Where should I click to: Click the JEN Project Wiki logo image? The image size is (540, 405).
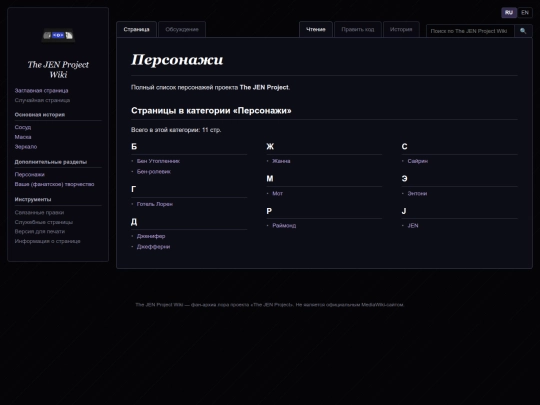point(58,35)
